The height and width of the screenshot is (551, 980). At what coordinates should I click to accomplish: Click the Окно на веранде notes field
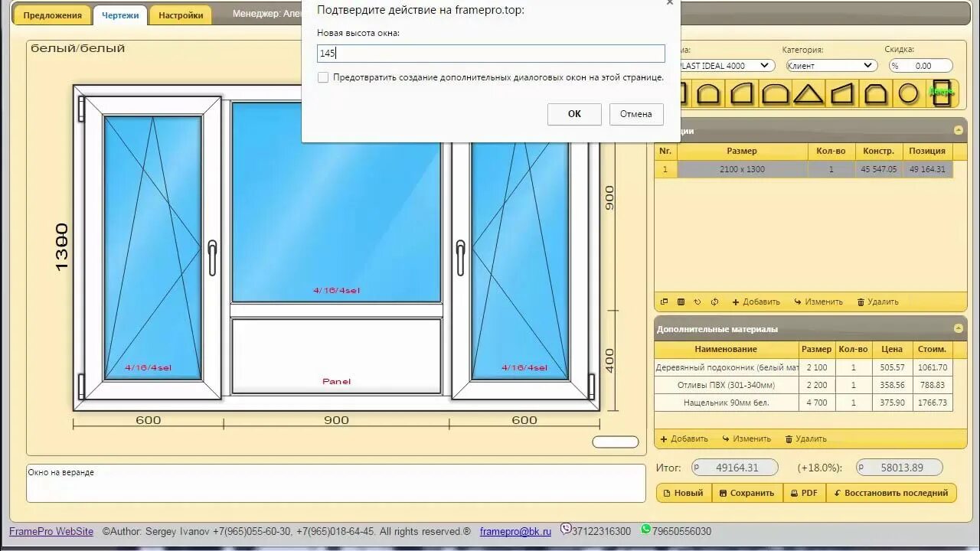[336, 483]
